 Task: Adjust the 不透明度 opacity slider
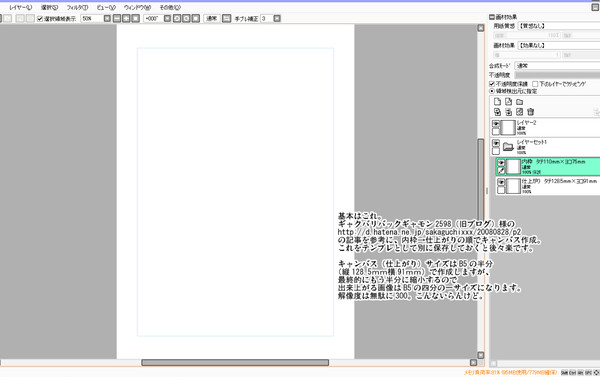(557, 75)
